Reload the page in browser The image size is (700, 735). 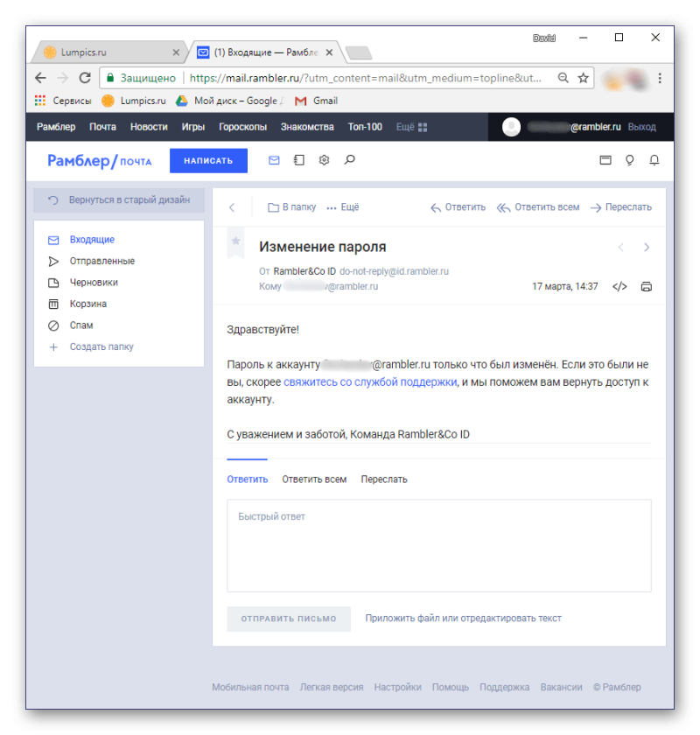coord(85,78)
